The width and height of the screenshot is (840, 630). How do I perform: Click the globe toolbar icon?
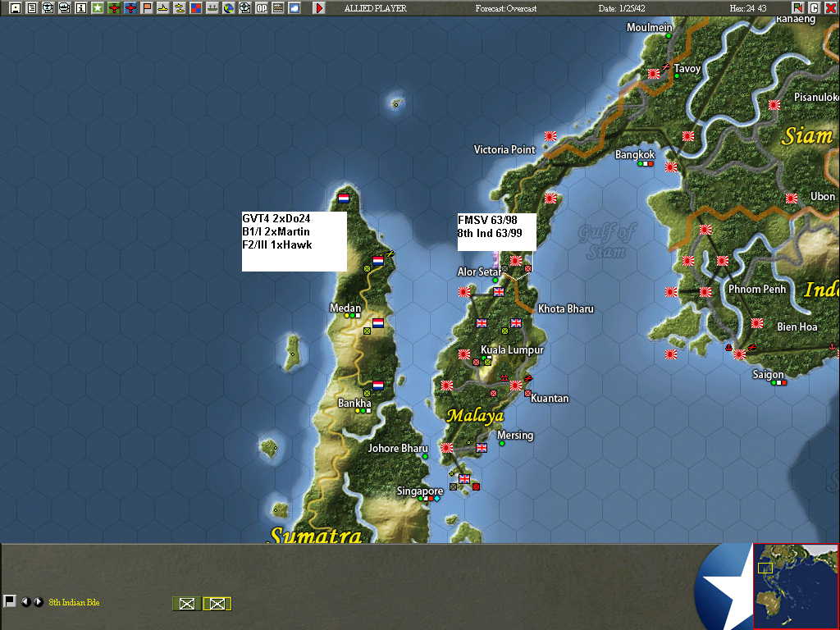pos(229,8)
